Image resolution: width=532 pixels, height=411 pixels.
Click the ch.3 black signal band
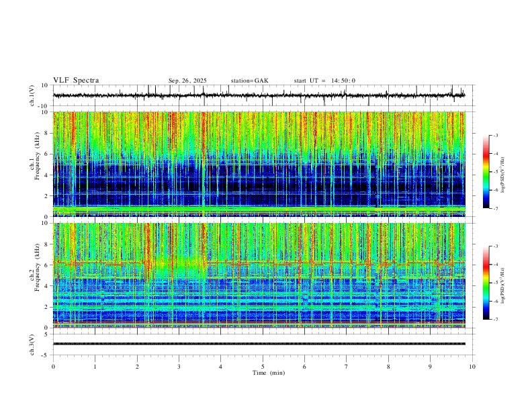coord(259,344)
